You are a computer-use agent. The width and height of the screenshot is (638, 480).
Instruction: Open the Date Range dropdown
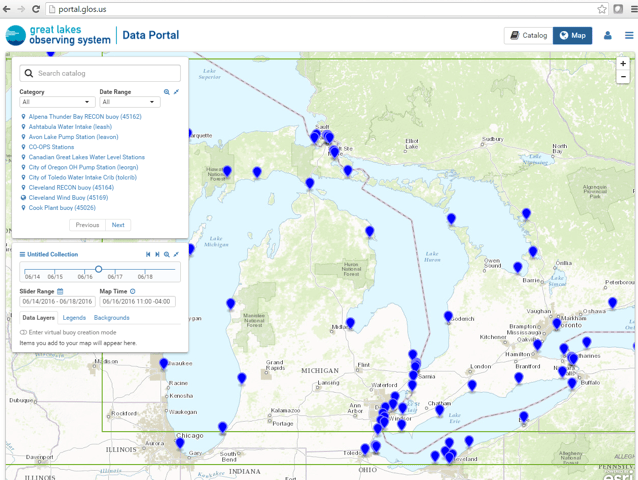130,102
